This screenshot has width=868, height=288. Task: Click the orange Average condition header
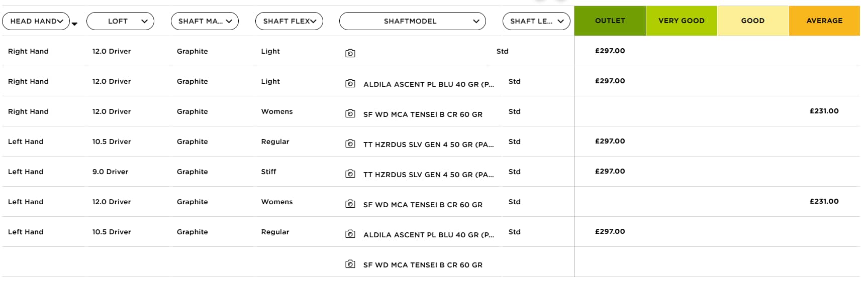point(824,21)
